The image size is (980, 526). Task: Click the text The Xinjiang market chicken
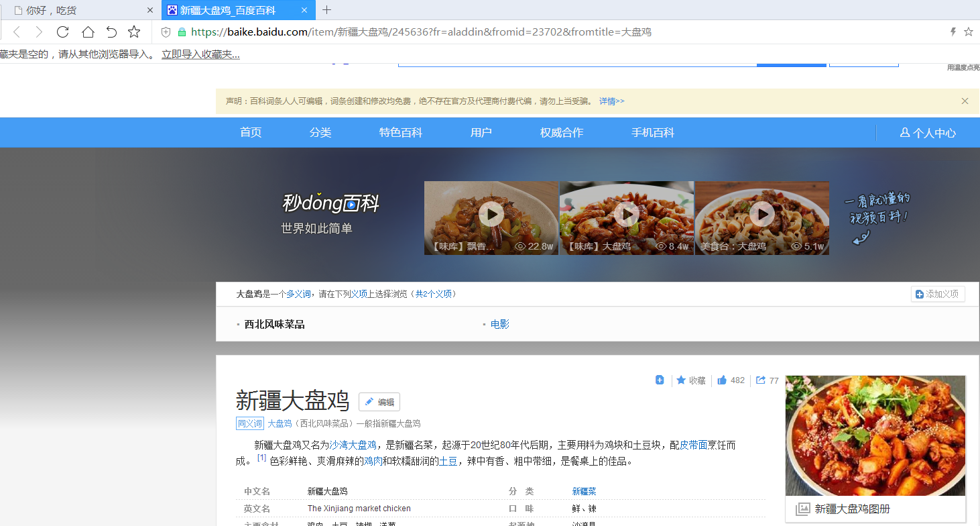(359, 509)
